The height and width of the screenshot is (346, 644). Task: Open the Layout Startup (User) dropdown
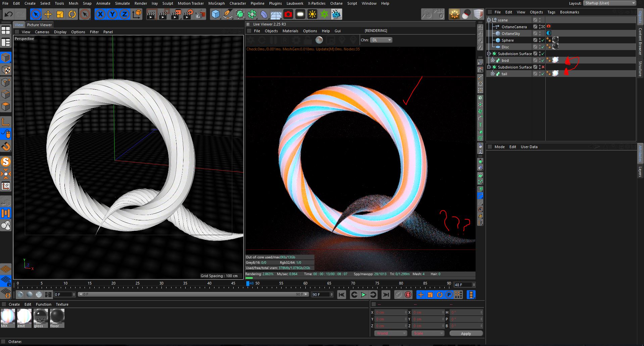[x=609, y=3]
